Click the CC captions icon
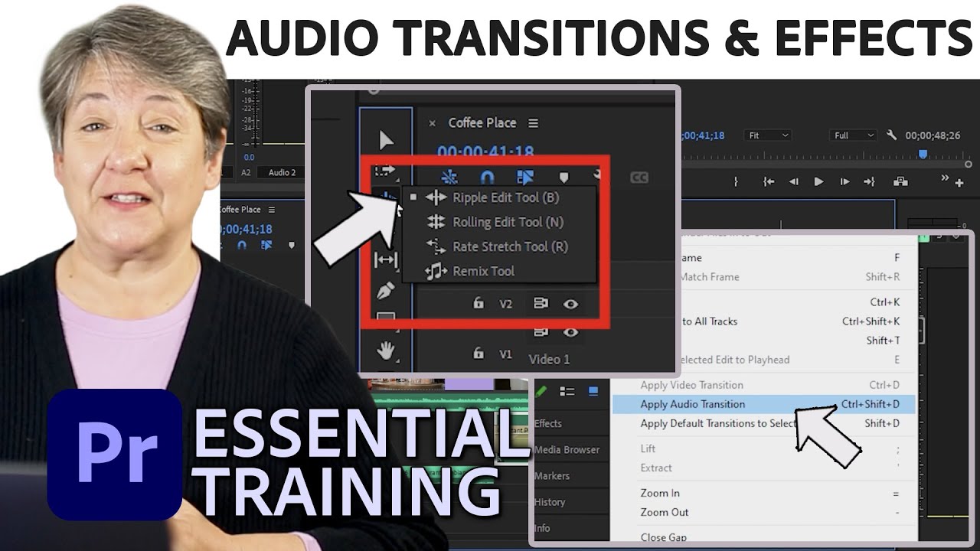The height and width of the screenshot is (551, 980). pyautogui.click(x=639, y=178)
